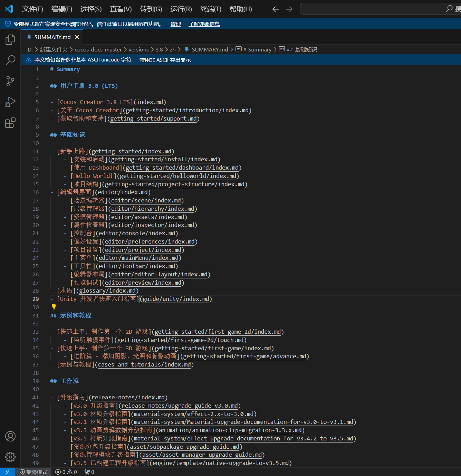Click ## 用户手册 3.8 (LTS) heading
Image resolution: width=461 pixels, height=476 pixels.
84,86
